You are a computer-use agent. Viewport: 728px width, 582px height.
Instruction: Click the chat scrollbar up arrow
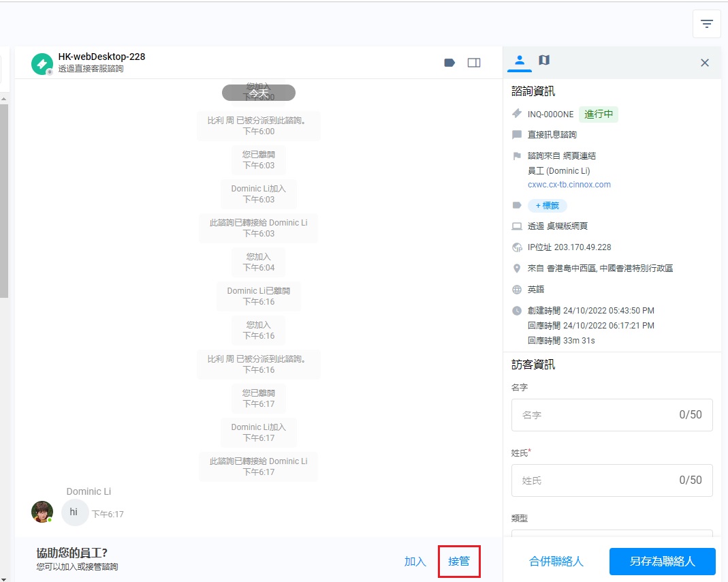(x=3, y=99)
